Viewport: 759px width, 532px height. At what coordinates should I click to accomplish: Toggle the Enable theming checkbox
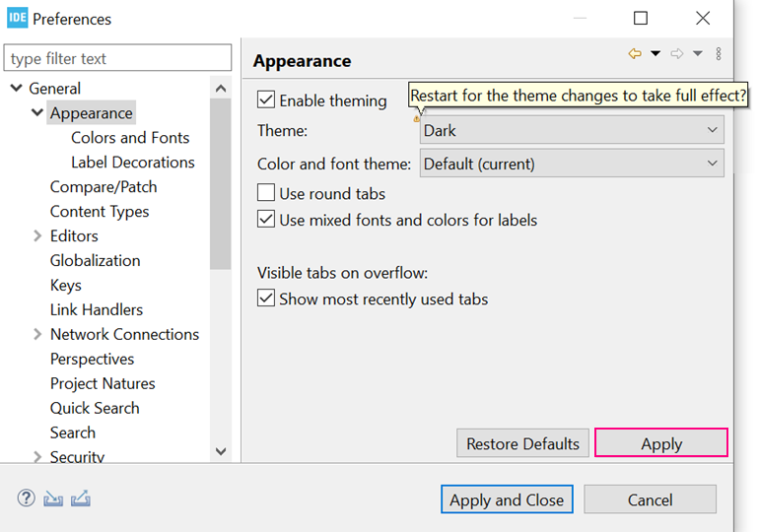pyautogui.click(x=266, y=100)
